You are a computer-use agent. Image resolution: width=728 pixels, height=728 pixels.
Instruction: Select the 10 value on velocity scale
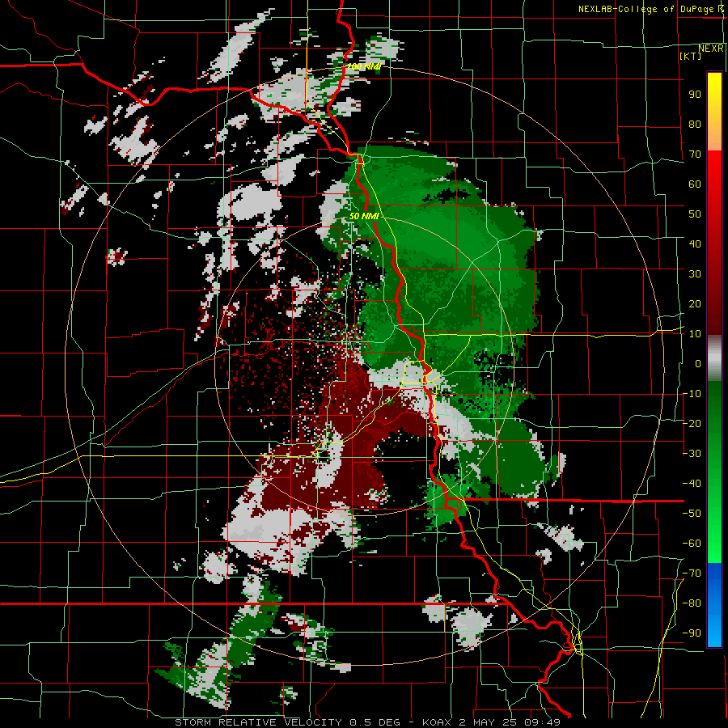(695, 334)
